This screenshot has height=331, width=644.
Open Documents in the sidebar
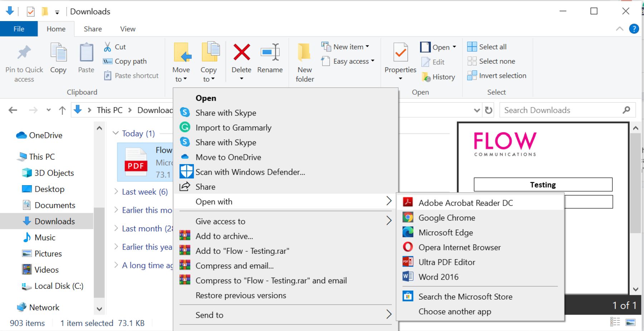click(x=49, y=205)
